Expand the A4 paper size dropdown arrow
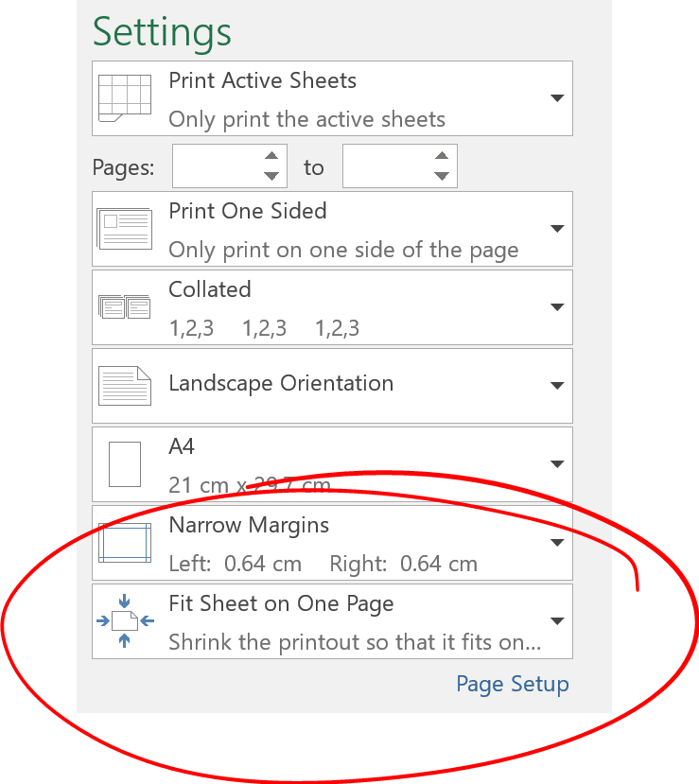Screen dimensions: 699x784 (x=557, y=464)
